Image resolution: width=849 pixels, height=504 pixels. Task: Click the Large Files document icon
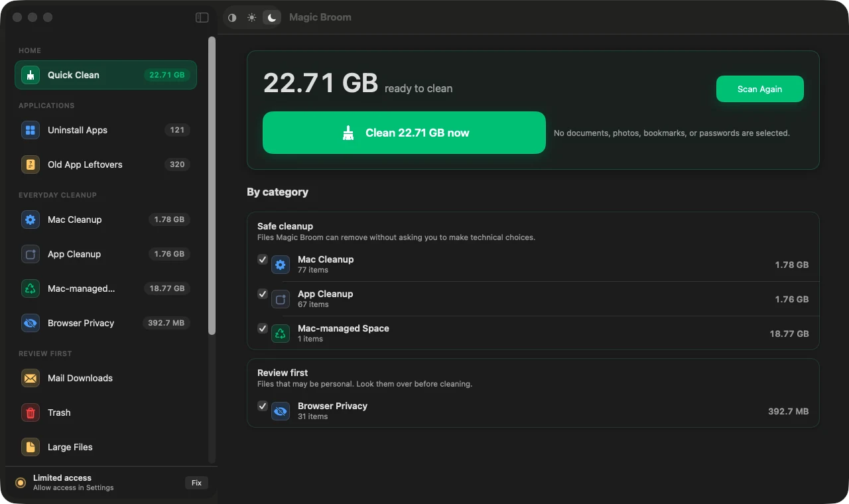point(31,447)
